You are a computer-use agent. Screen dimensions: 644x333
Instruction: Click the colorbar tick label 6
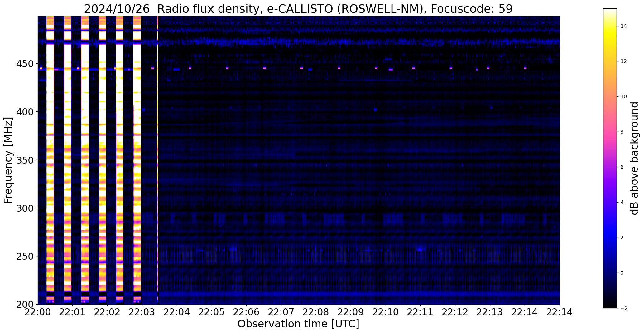click(622, 167)
